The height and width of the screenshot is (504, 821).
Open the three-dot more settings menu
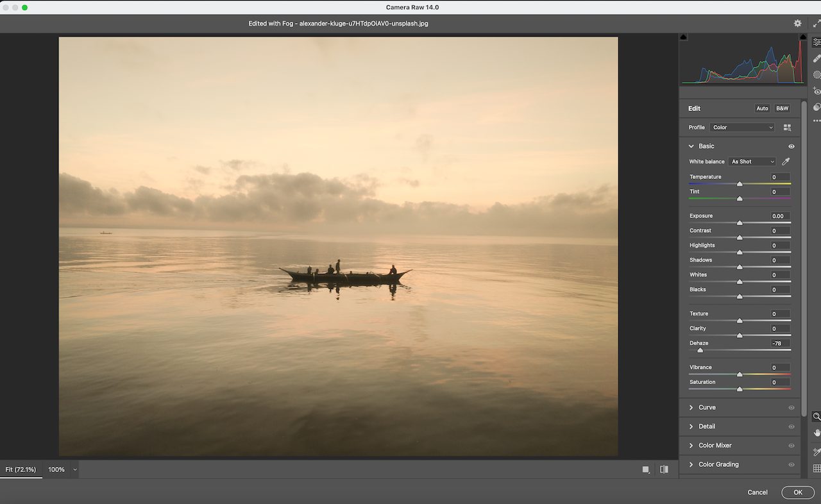[817, 121]
